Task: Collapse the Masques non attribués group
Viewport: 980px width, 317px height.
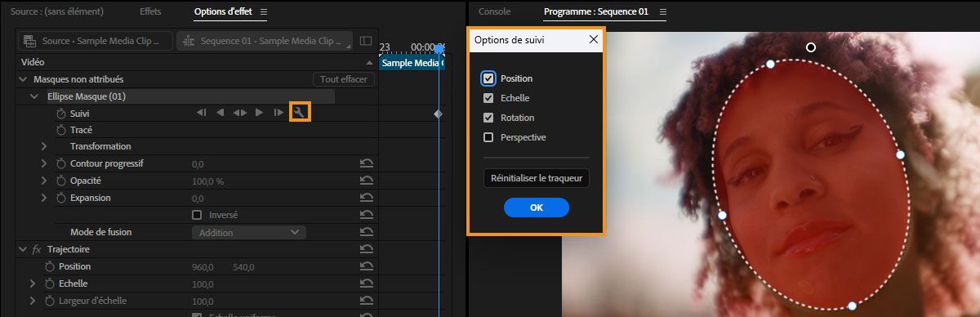Action: 23,79
